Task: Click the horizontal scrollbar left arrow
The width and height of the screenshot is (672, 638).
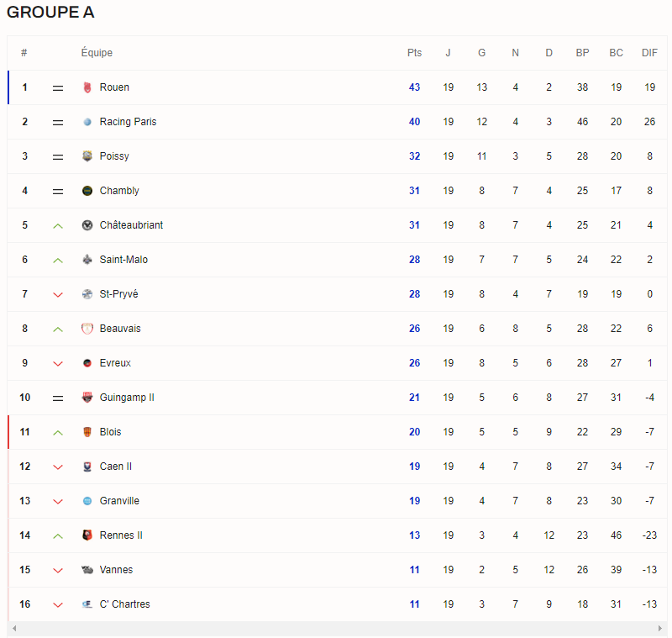Action: coord(13,629)
